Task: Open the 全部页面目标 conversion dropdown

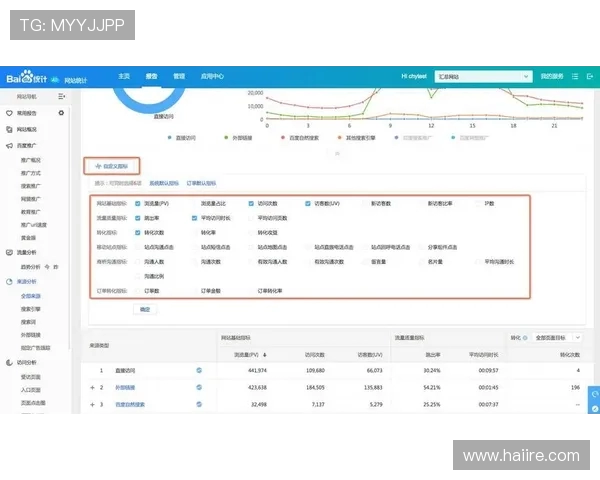Action: (560, 338)
